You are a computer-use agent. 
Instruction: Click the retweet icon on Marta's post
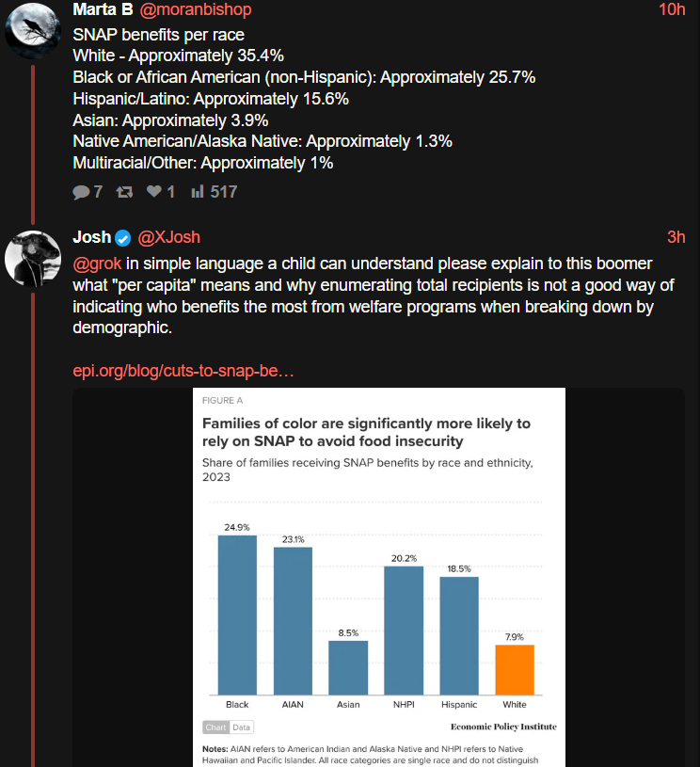click(123, 192)
